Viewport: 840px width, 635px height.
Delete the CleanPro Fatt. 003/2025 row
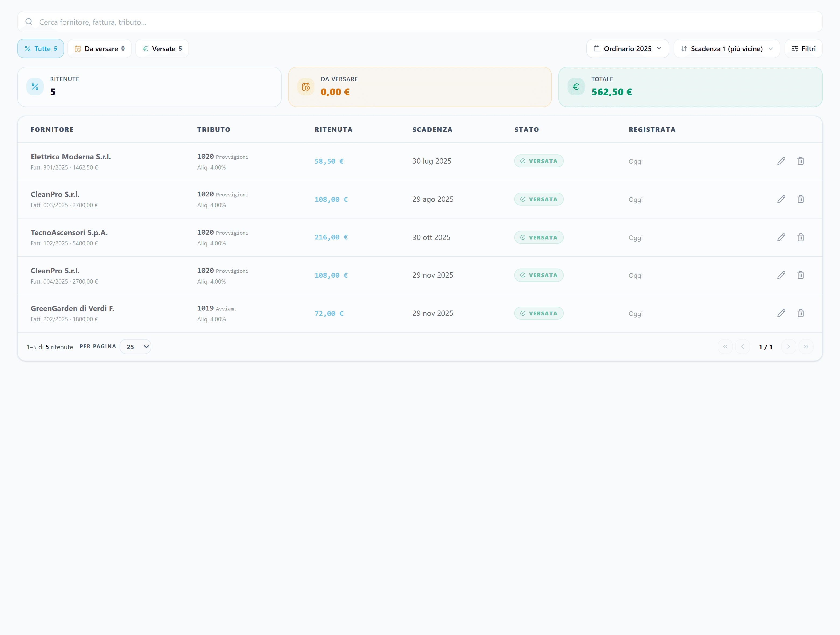(800, 199)
